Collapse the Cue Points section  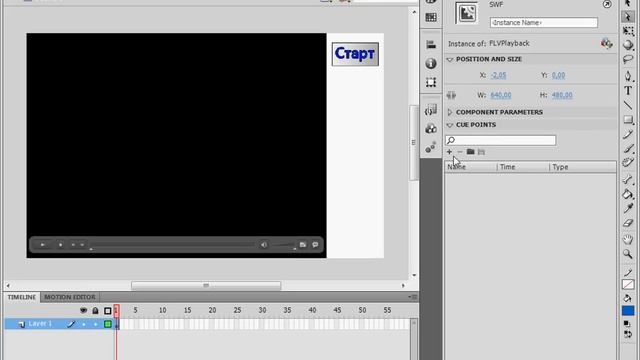click(x=450, y=125)
